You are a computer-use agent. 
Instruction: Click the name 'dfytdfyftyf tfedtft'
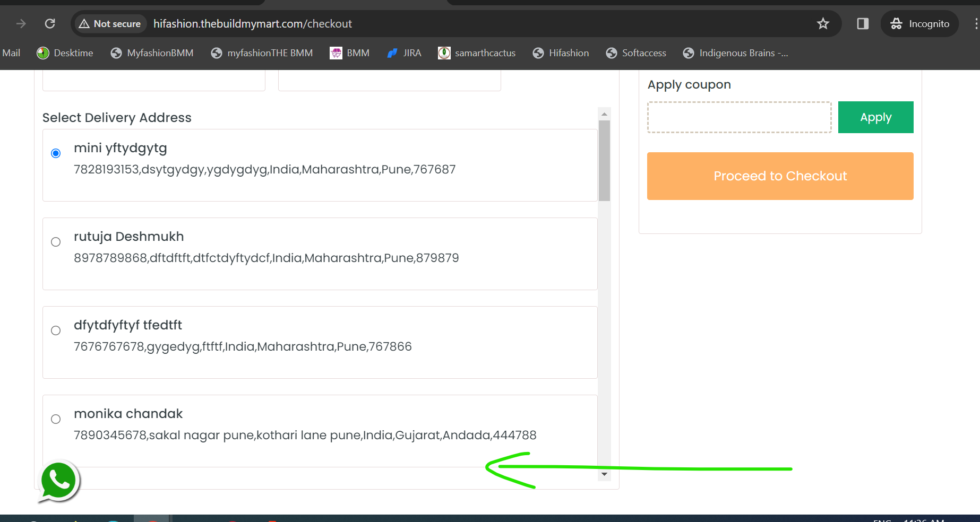click(x=128, y=325)
